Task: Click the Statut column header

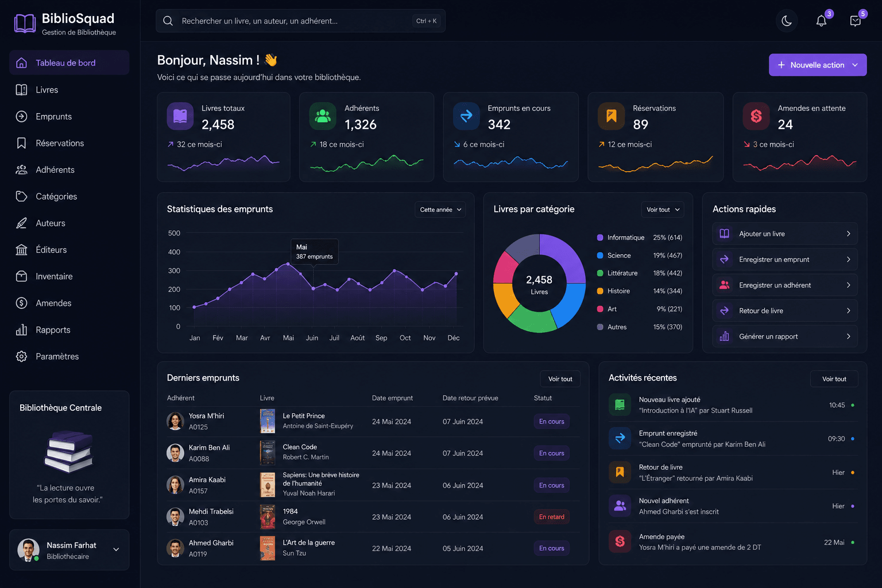Action: click(x=543, y=398)
